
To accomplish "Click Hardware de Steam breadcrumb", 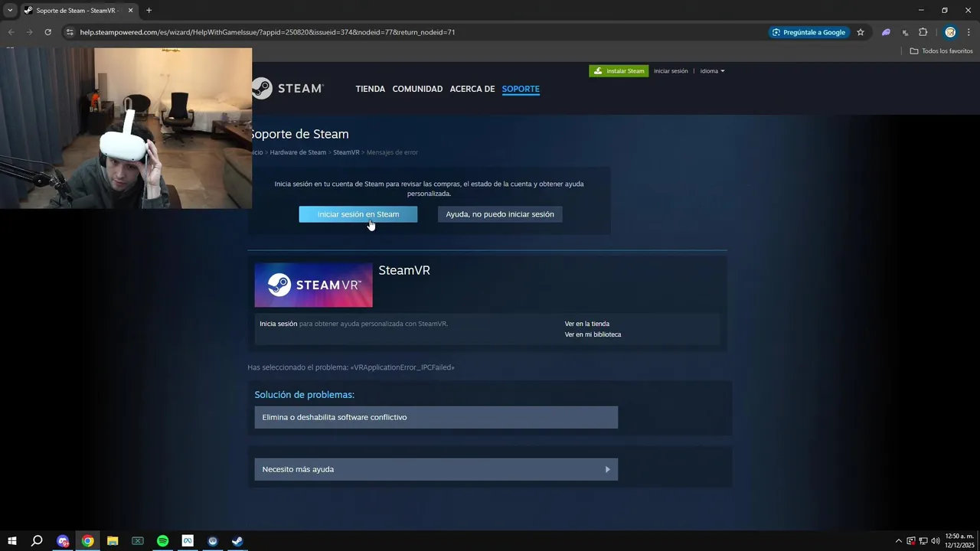I will click(298, 152).
